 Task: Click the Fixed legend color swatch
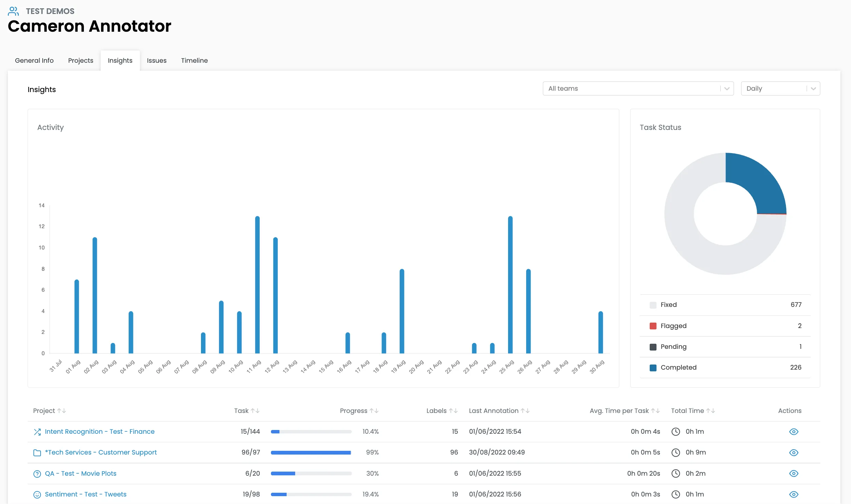(653, 305)
